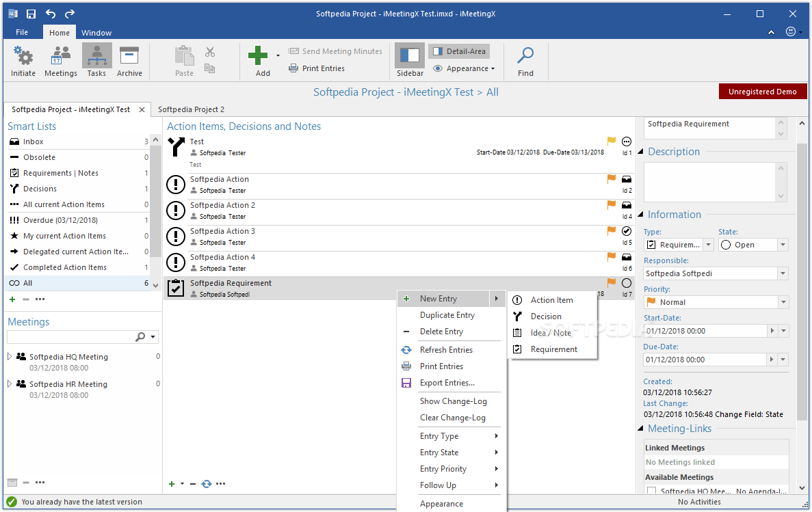The width and height of the screenshot is (812, 512).
Task: Choose Duplicate Entry in context menu
Action: pyautogui.click(x=447, y=314)
